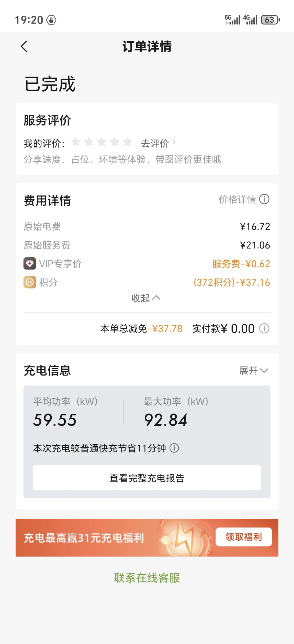Give a five-star rating via last star
The width and height of the screenshot is (294, 644).
tap(127, 142)
